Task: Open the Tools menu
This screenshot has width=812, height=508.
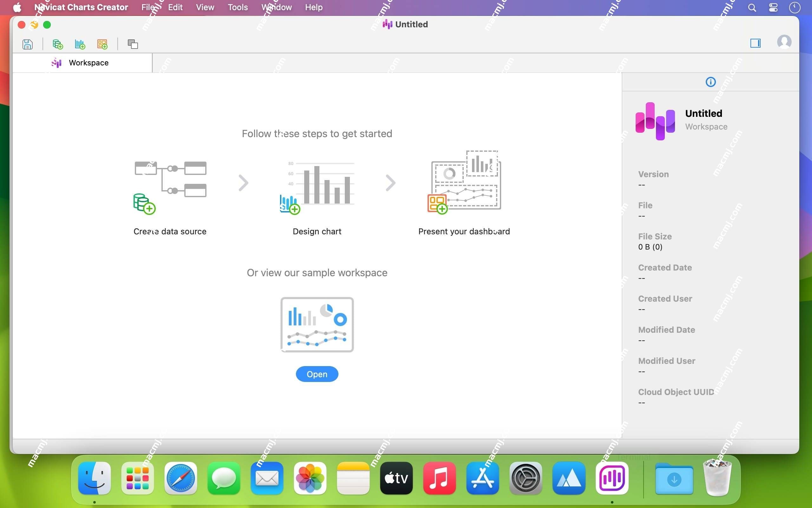Action: 238,7
